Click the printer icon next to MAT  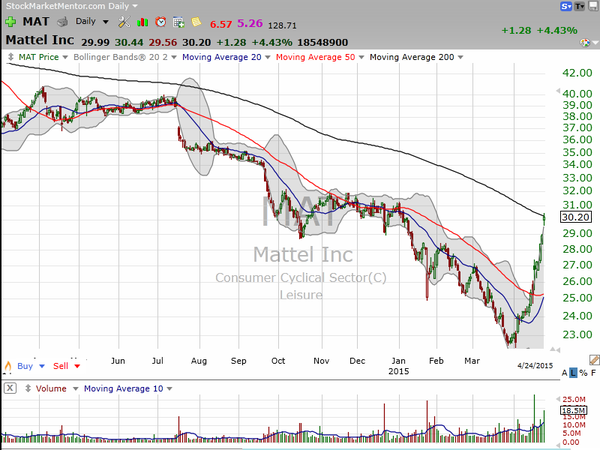pyautogui.click(x=62, y=22)
